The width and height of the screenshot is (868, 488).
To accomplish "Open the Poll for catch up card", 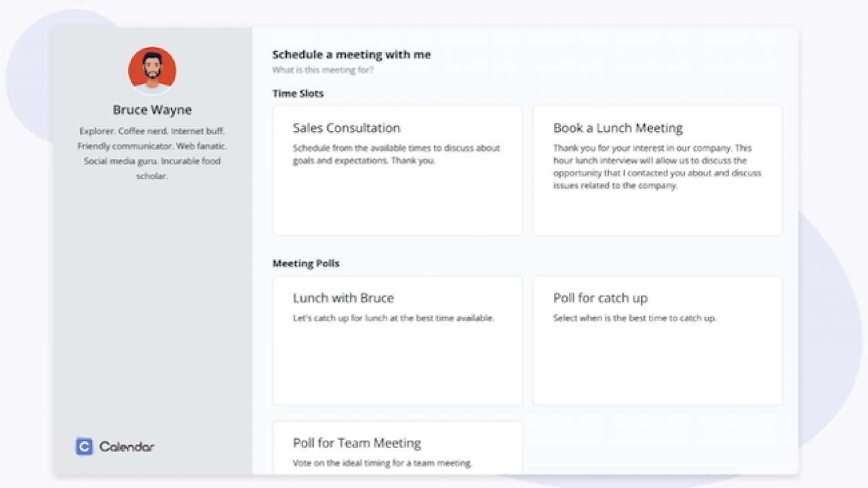I will (x=657, y=340).
